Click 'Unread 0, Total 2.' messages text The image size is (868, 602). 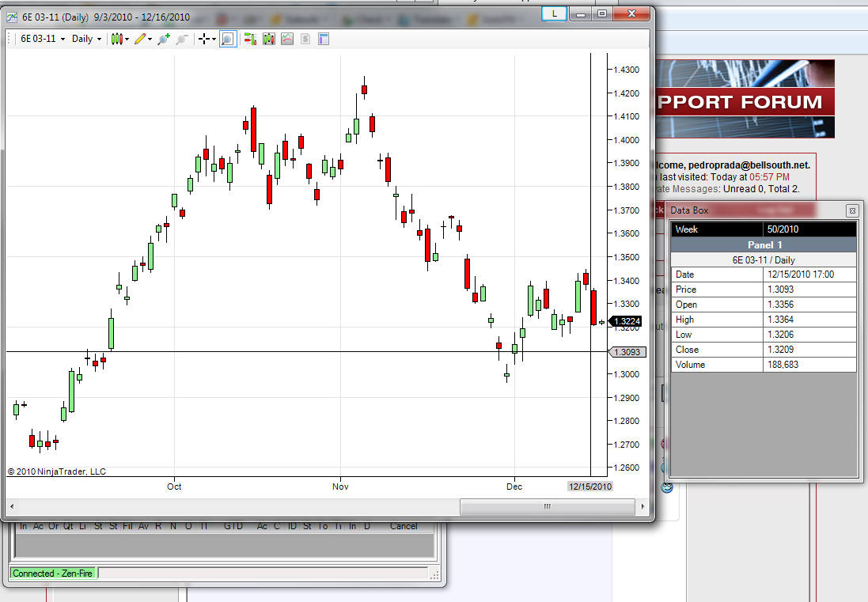(761, 189)
